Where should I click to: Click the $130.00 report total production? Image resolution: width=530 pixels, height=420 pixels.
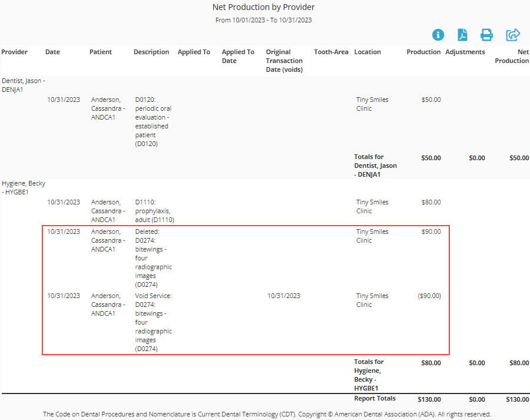click(x=429, y=399)
